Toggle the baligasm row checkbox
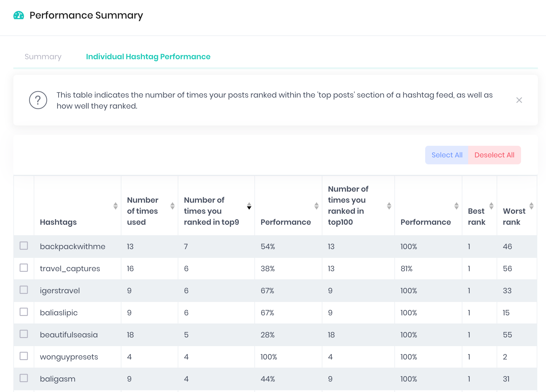Screen dimensions: 546x392 click(x=24, y=378)
